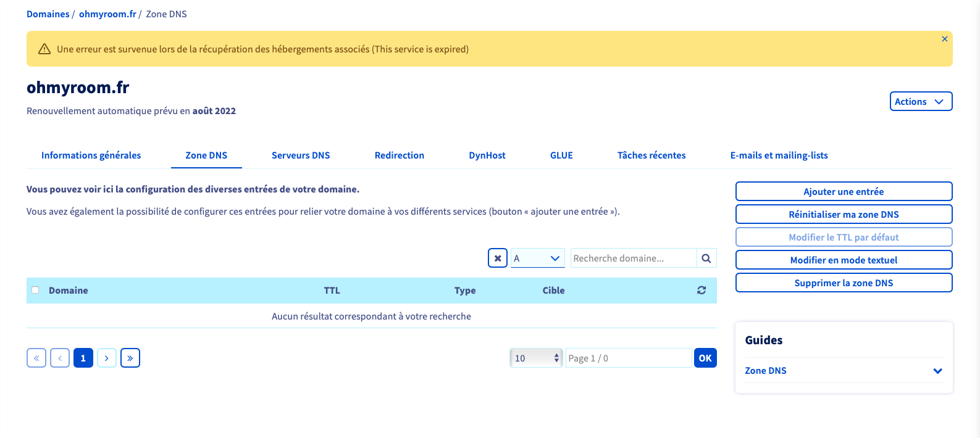980x438 pixels.
Task: Expand the Zone DNS guide
Action: [844, 371]
